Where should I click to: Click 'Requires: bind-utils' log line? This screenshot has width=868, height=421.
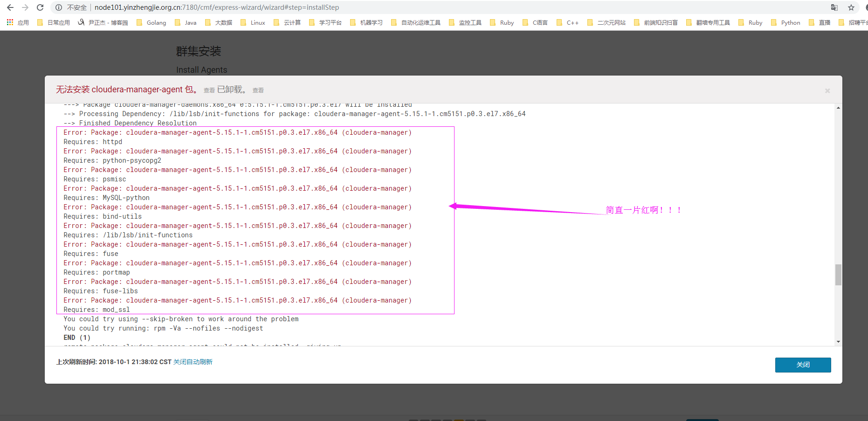[103, 216]
